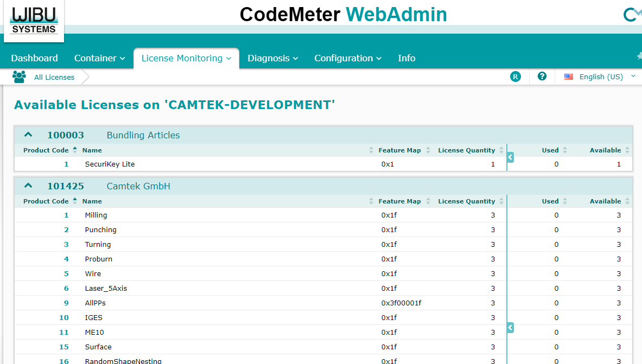
Task: Click the US flag language icon
Action: point(569,76)
